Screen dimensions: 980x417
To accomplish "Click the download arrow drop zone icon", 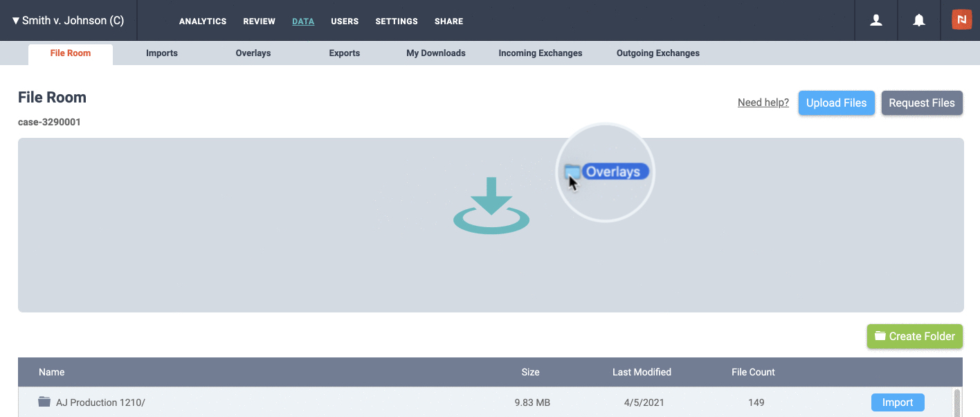I will pos(491,206).
